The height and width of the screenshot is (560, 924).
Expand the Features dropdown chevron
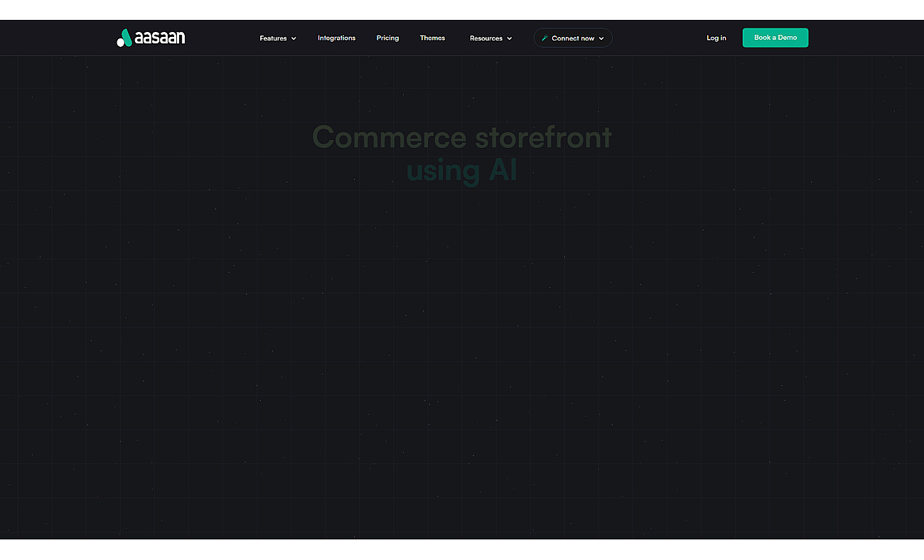[294, 38]
